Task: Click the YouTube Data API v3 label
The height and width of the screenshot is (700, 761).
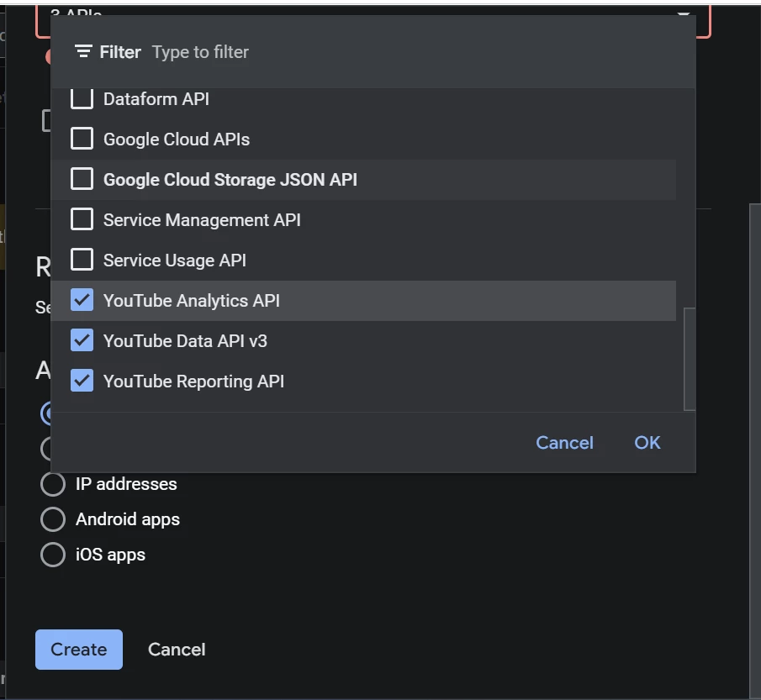Action: (x=185, y=341)
